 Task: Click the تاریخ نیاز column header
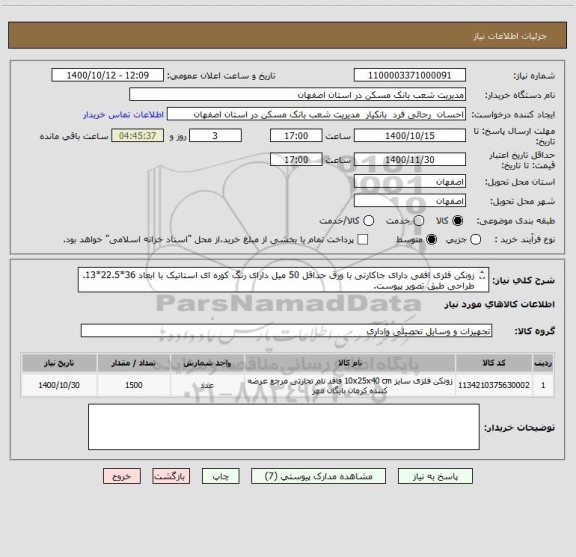[x=59, y=363]
